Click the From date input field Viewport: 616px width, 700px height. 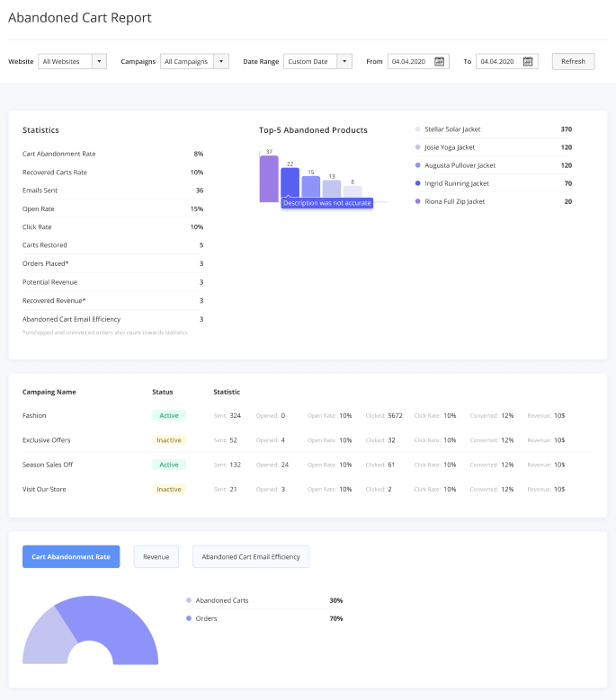(418, 61)
